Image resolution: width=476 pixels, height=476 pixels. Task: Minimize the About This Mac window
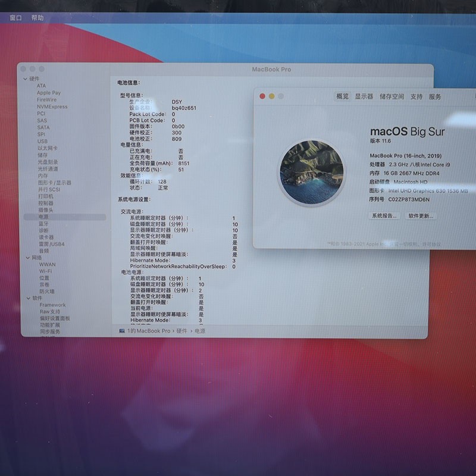point(271,96)
